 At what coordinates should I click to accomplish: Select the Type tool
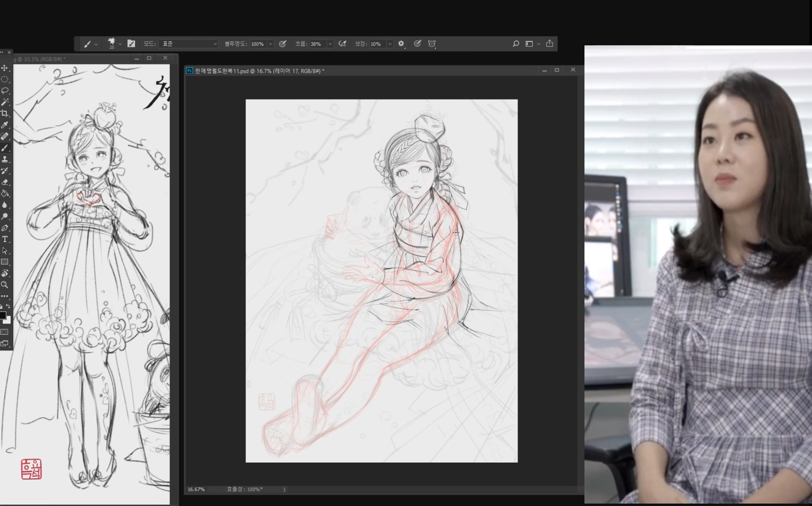(5, 239)
